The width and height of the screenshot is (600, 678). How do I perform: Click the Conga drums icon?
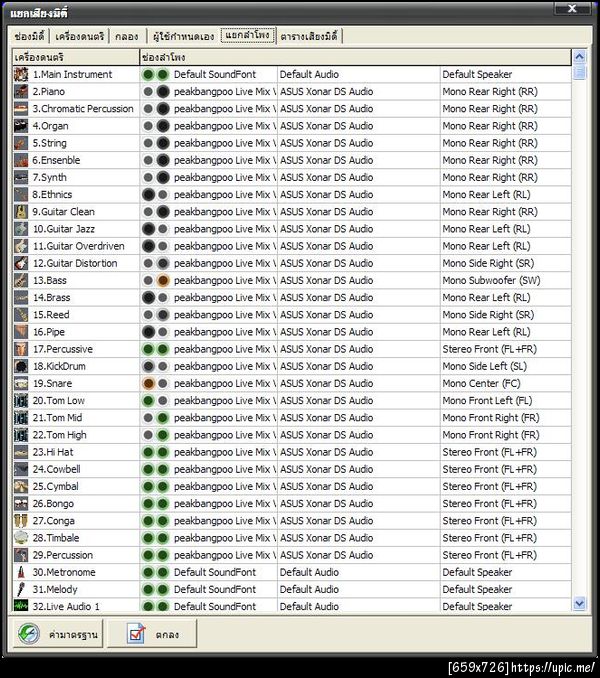point(21,521)
